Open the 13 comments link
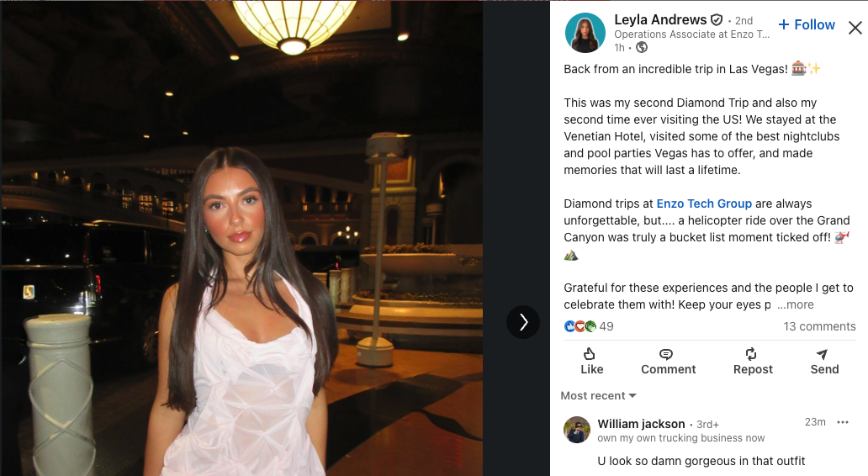The height and width of the screenshot is (476, 868). point(819,326)
